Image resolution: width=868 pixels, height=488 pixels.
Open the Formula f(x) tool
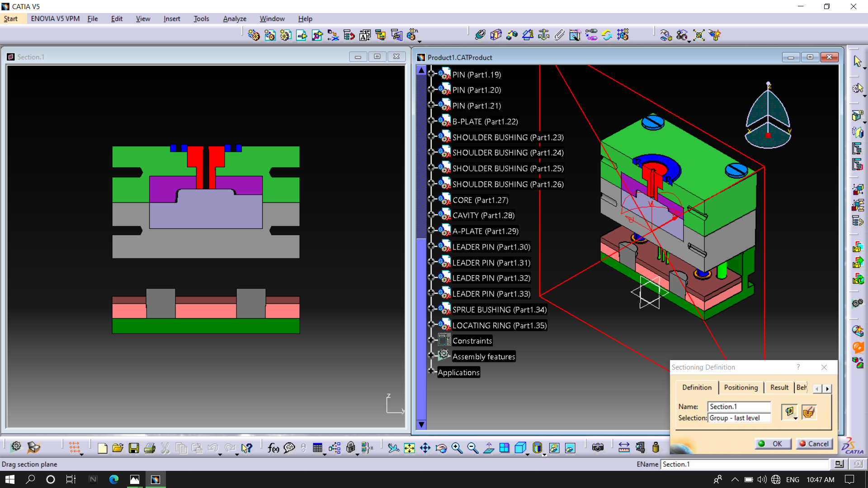coord(273,448)
